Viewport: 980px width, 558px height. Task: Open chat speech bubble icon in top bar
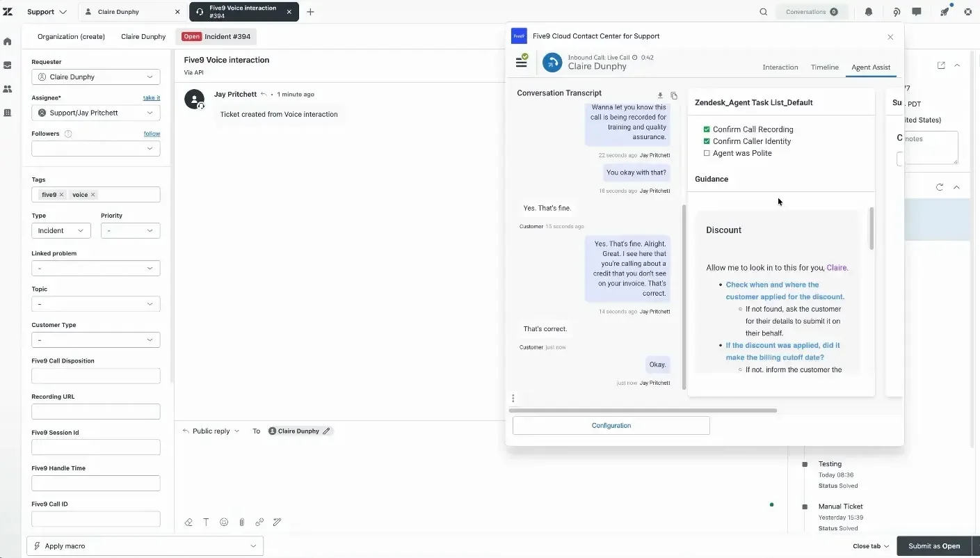(917, 12)
